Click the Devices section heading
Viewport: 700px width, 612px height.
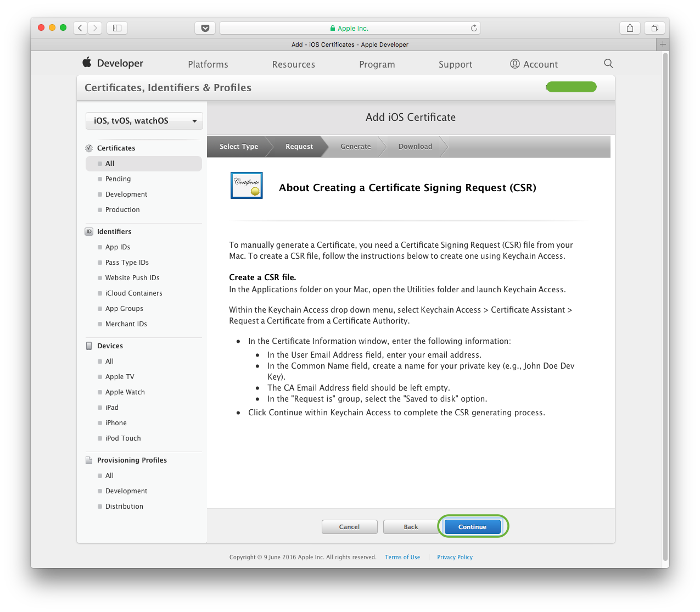pos(110,346)
